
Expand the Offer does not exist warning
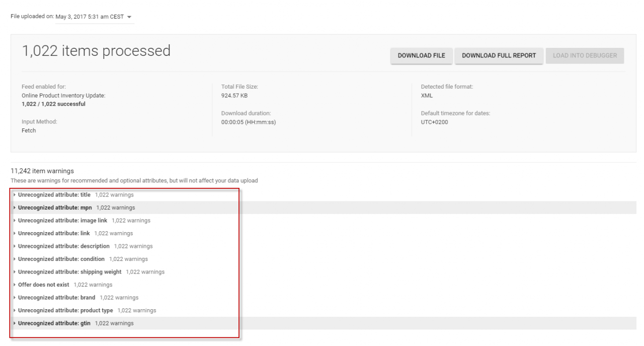tap(62, 285)
